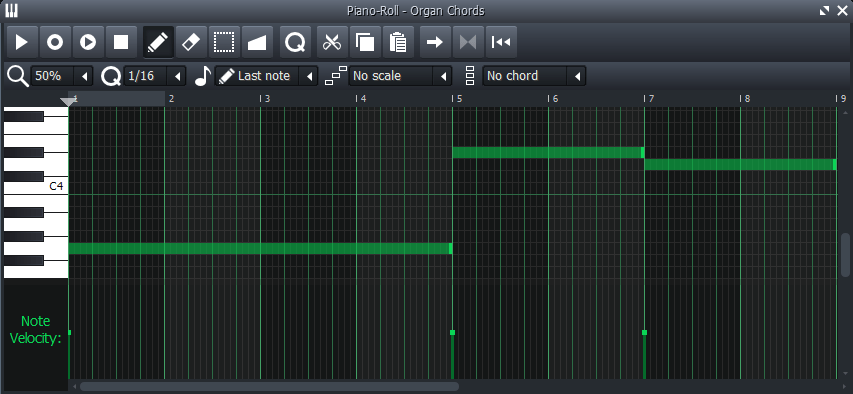853x394 pixels.
Task: Click the quantization Q icon beside 1/16
Action: (111, 76)
